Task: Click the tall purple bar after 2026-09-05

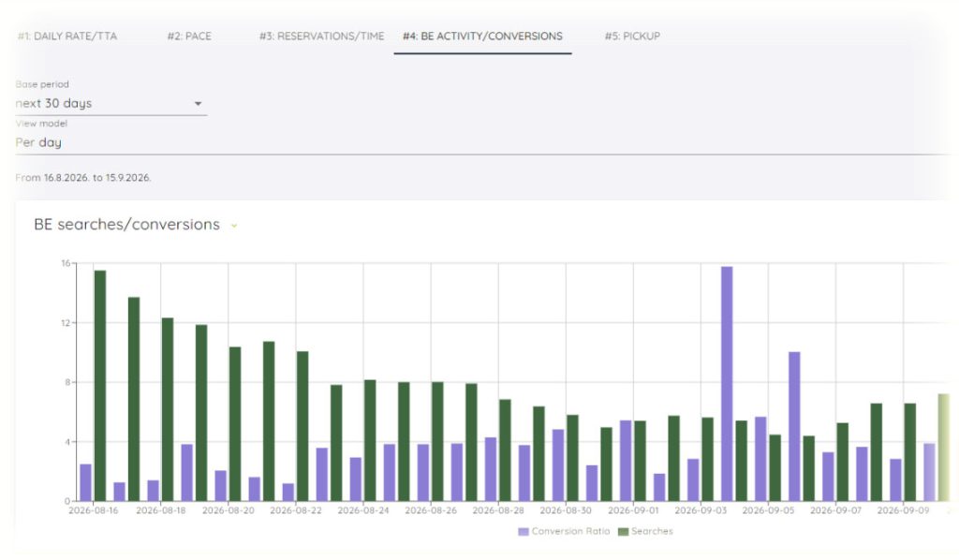Action: click(x=794, y=427)
